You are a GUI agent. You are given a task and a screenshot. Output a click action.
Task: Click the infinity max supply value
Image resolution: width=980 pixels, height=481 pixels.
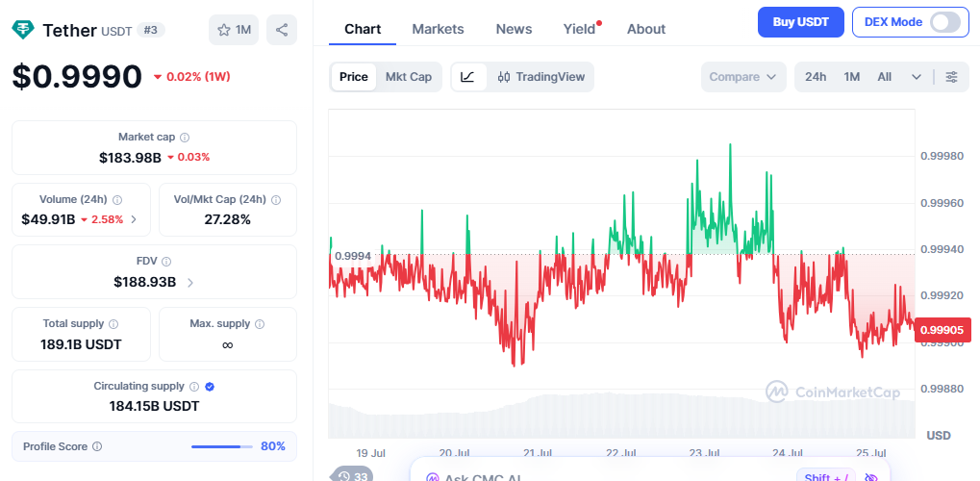(x=228, y=344)
